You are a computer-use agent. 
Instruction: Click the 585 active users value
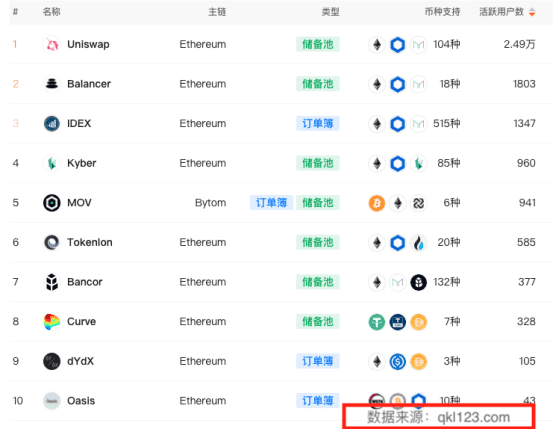[x=526, y=242]
